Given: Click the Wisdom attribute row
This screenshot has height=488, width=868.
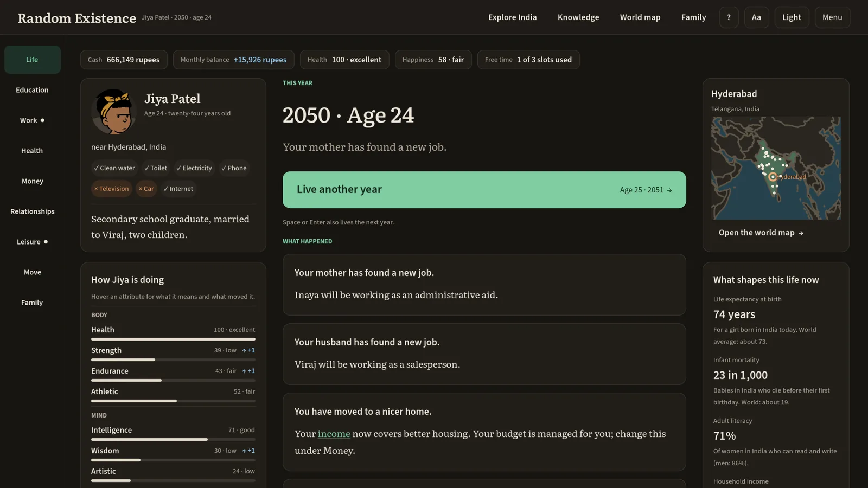Looking at the screenshot, I should [173, 453].
